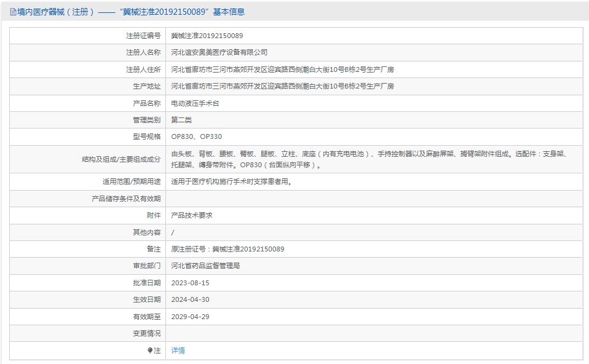Image resolution: width=589 pixels, height=364 pixels.
Task: Click the slash value in 其他内容 row
Action: 172,232
